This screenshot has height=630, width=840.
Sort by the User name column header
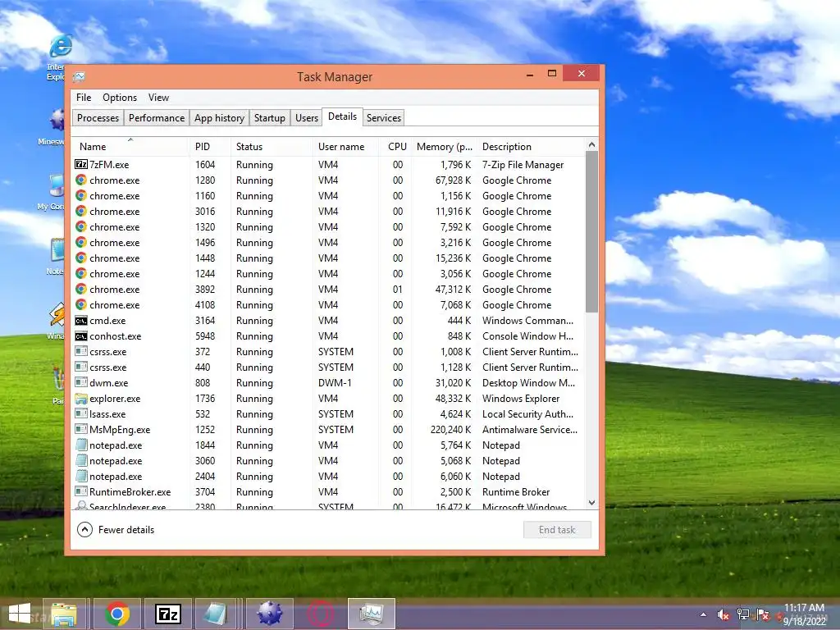point(345,146)
